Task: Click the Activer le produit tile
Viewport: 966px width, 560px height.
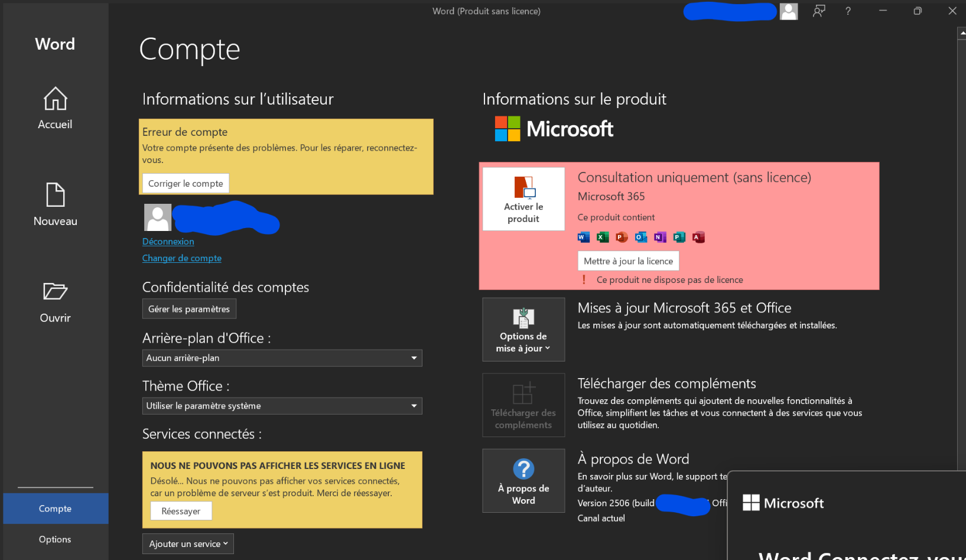Action: coord(523,199)
